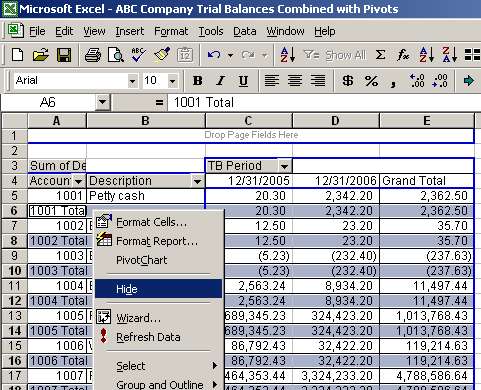This screenshot has width=481, height=390.
Task: Click the Paste clipboard icon
Action: 185,55
